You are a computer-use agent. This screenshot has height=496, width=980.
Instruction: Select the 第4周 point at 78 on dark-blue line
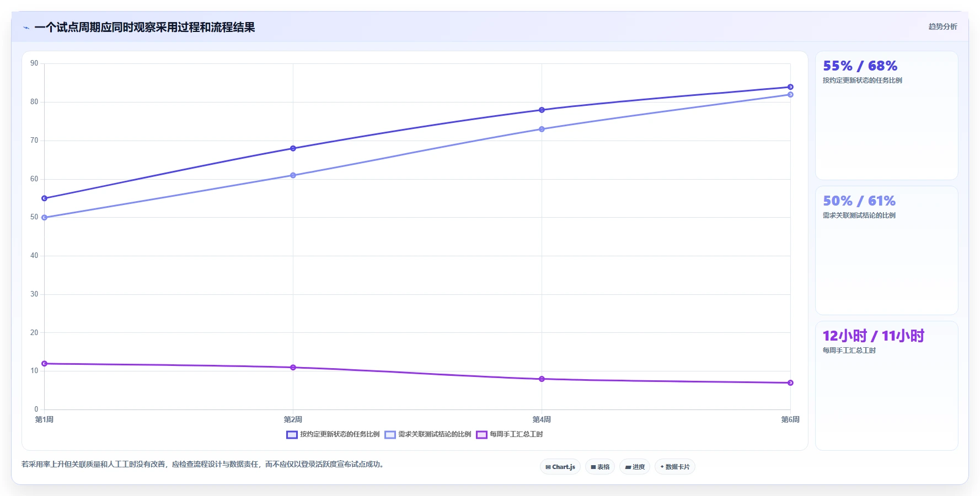click(542, 110)
